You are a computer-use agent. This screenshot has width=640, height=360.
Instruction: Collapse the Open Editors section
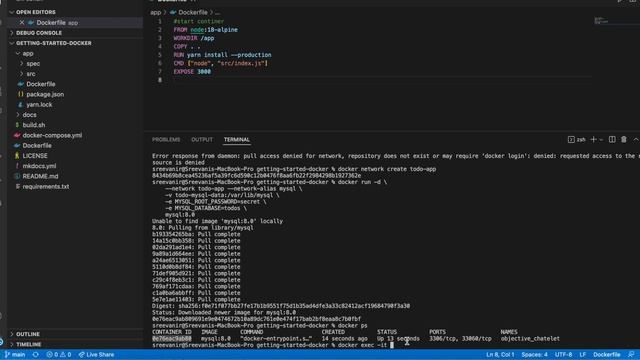coord(11,12)
